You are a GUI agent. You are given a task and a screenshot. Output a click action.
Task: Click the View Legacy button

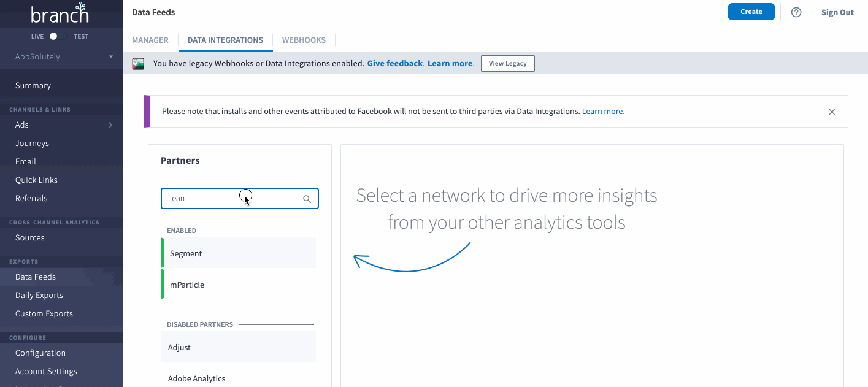coord(508,63)
